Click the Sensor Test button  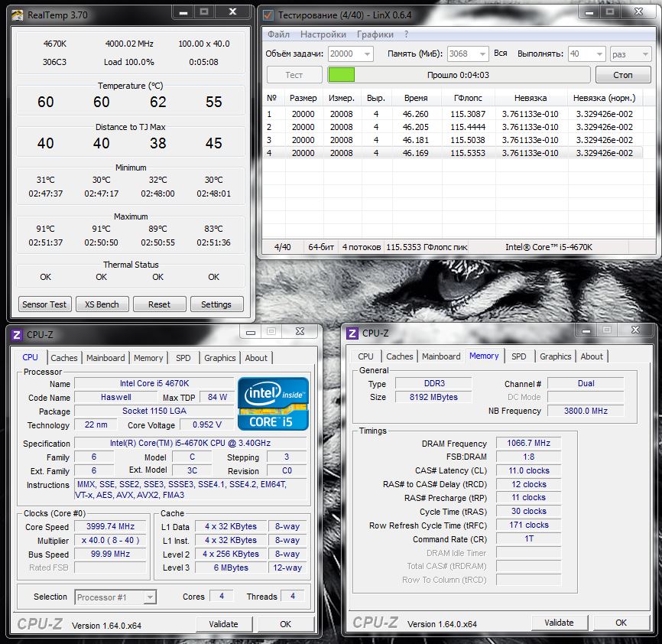(x=44, y=304)
